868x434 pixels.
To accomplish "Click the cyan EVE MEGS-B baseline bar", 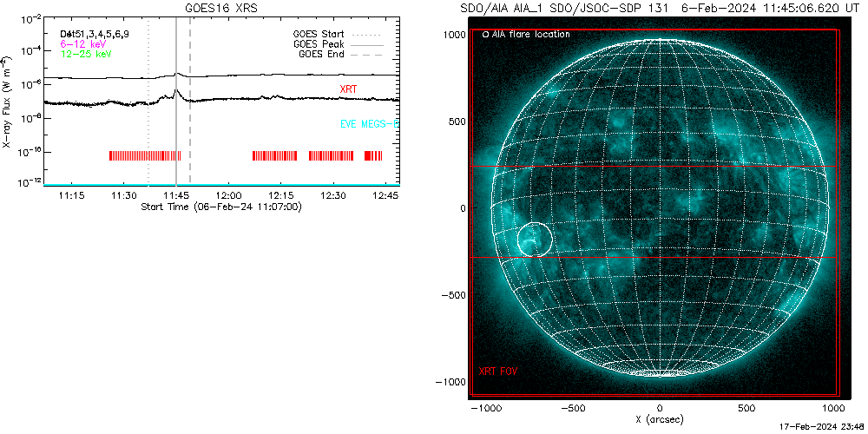I will pyautogui.click(x=221, y=184).
